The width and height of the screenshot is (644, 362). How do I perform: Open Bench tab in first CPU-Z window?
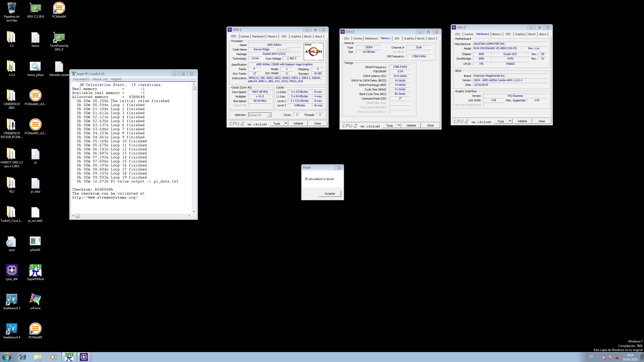click(308, 36)
